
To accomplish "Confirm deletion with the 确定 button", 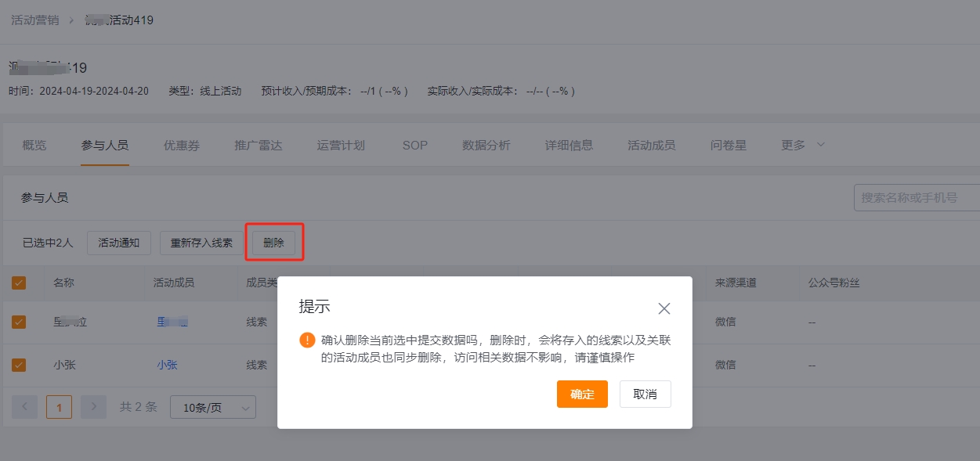I will 582,394.
